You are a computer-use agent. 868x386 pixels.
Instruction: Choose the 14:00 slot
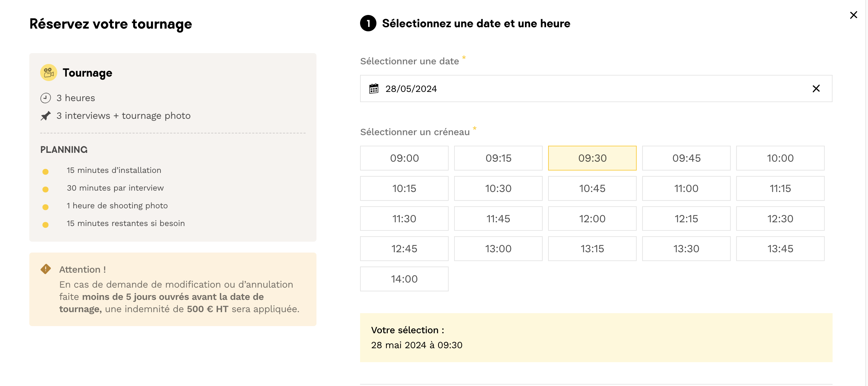[404, 279]
